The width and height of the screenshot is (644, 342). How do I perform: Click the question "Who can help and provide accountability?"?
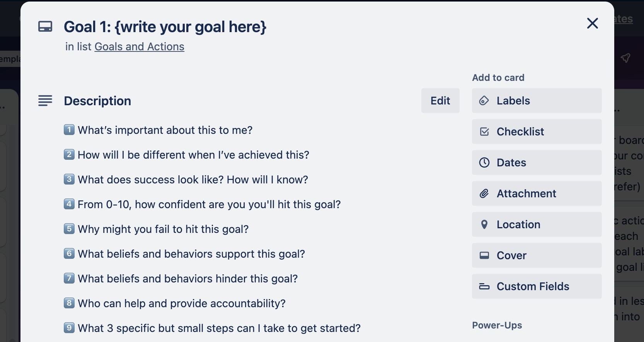(182, 303)
